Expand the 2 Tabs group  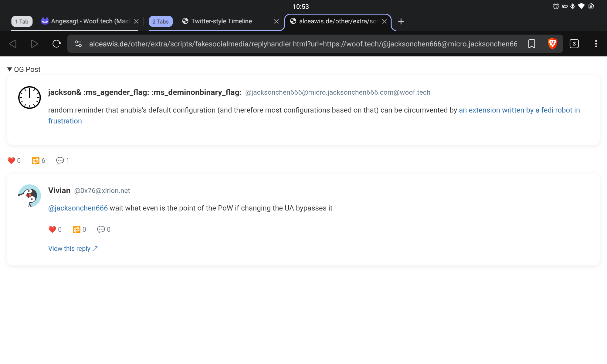pos(161,22)
